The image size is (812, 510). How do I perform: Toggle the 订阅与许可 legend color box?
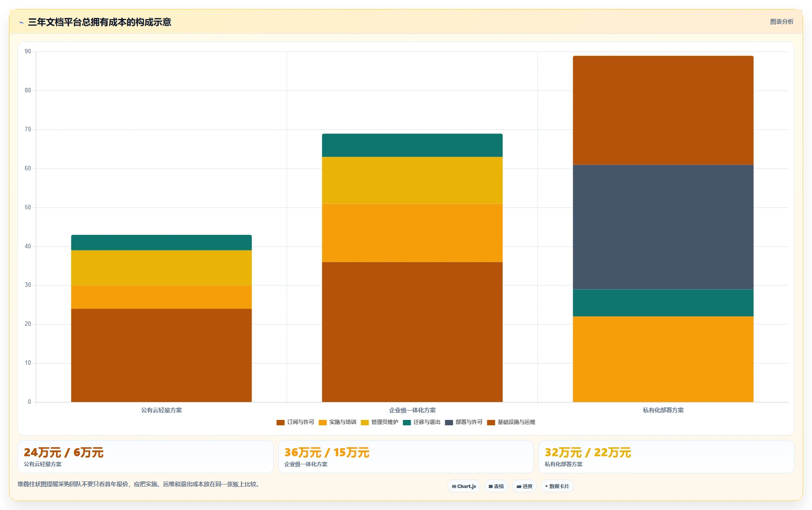(280, 423)
